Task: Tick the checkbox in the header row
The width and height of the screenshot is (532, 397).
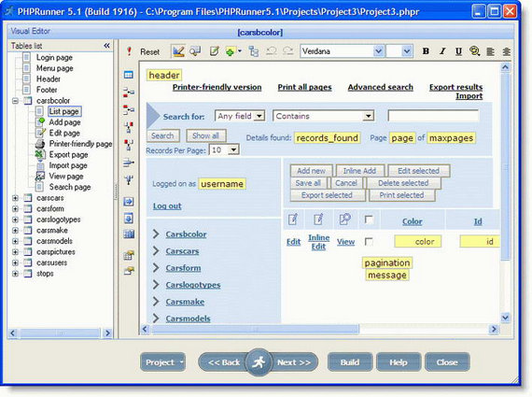Action: pyautogui.click(x=369, y=220)
